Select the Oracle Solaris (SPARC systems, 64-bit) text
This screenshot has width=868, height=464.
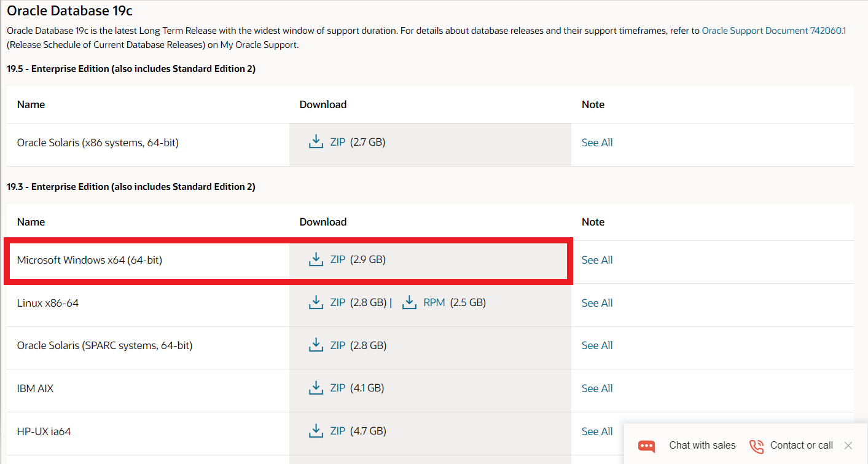coord(105,345)
